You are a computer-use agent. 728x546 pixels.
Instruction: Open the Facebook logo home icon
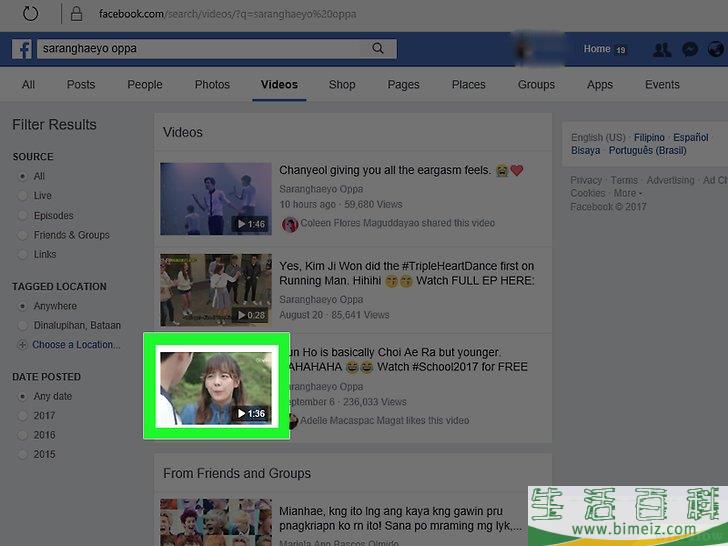pos(22,49)
